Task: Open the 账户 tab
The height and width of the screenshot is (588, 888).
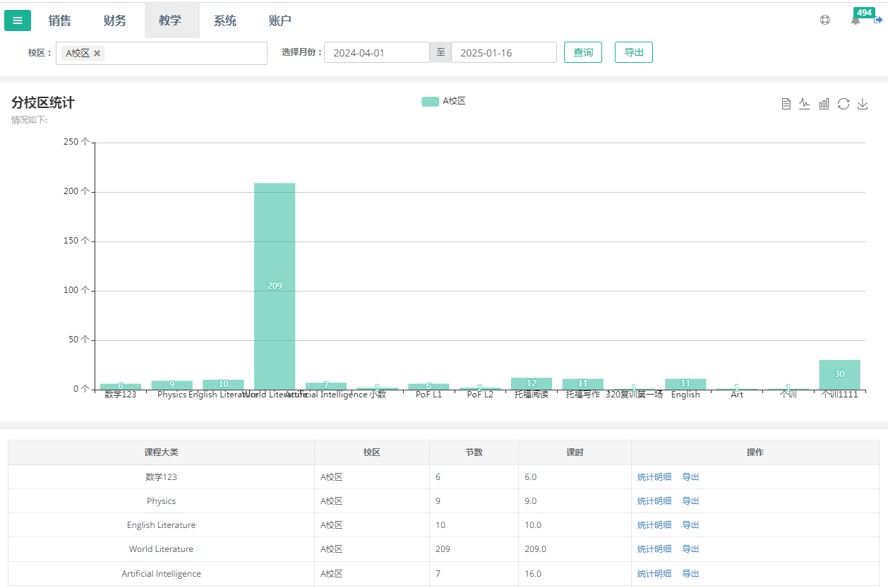Action: (x=280, y=20)
